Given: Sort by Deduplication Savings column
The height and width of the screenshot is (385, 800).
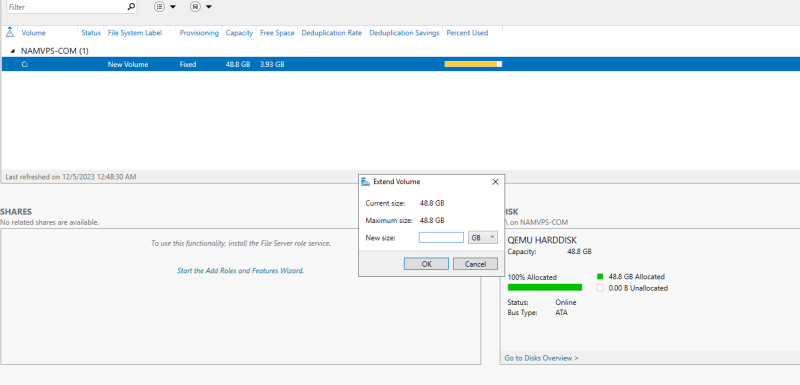Looking at the screenshot, I should click(x=404, y=33).
